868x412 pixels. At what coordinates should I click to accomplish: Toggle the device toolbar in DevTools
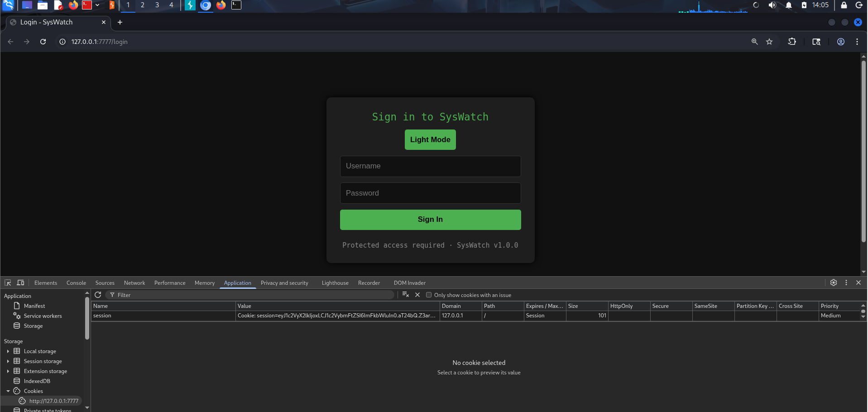[20, 283]
